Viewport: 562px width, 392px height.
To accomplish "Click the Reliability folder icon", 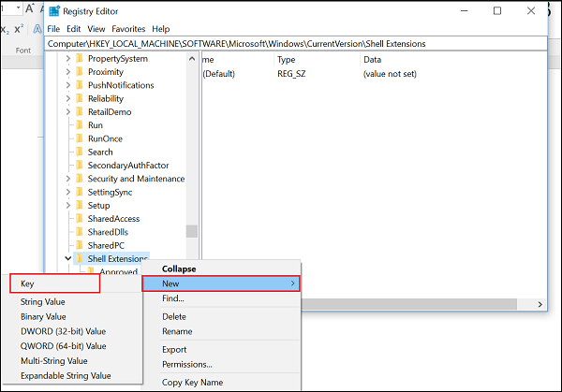I will point(80,98).
